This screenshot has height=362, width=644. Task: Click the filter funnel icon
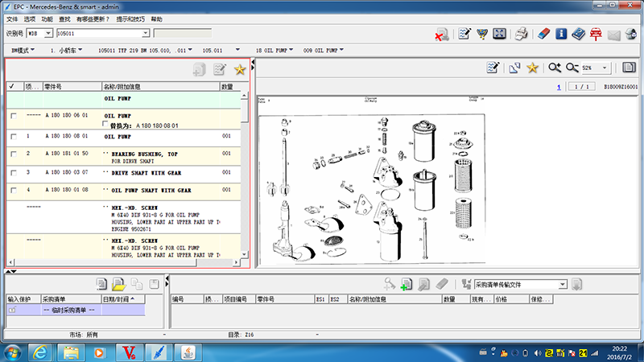482,34
